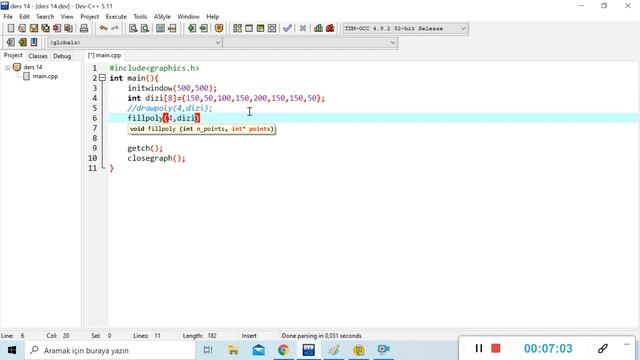This screenshot has width=640, height=360.
Task: Open the TDM-GCC compiler set dropdown
Action: point(463,29)
